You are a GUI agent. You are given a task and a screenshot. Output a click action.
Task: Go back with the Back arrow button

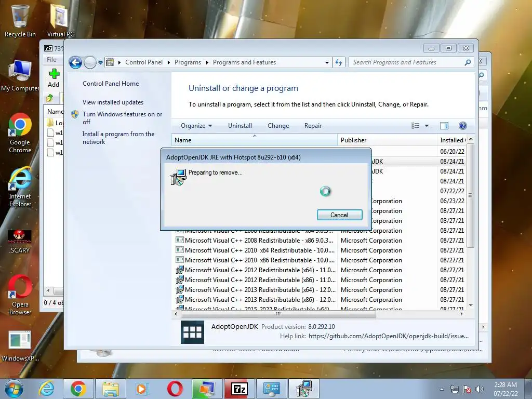(x=75, y=62)
